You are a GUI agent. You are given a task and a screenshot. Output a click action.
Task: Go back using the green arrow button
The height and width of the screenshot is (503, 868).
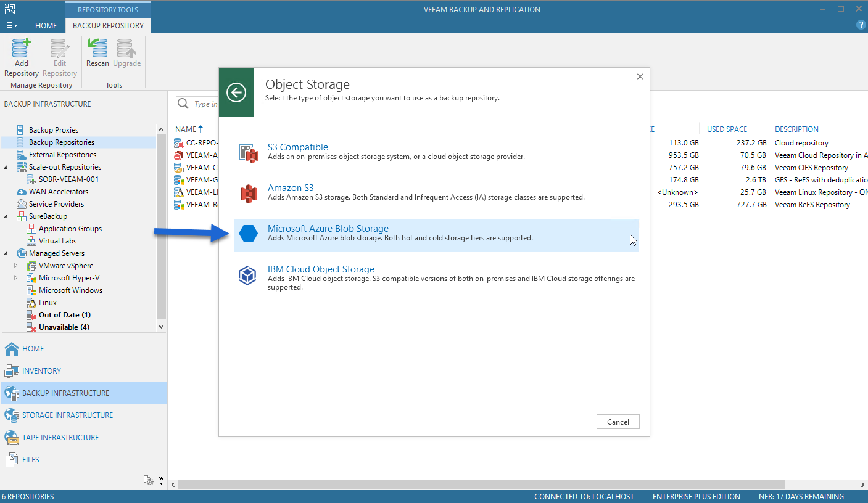[236, 93]
